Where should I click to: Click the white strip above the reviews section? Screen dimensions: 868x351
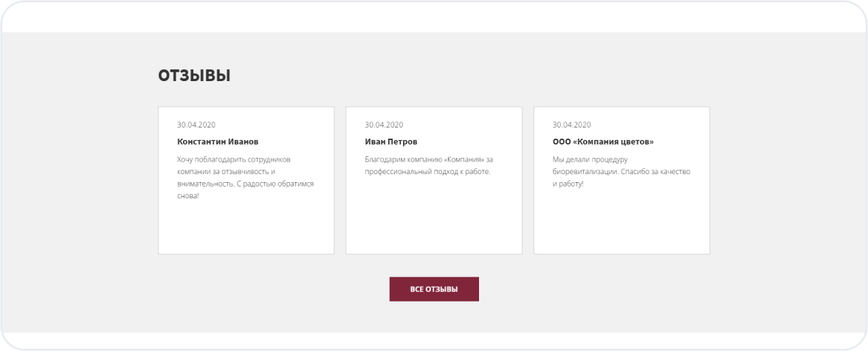pos(434,16)
